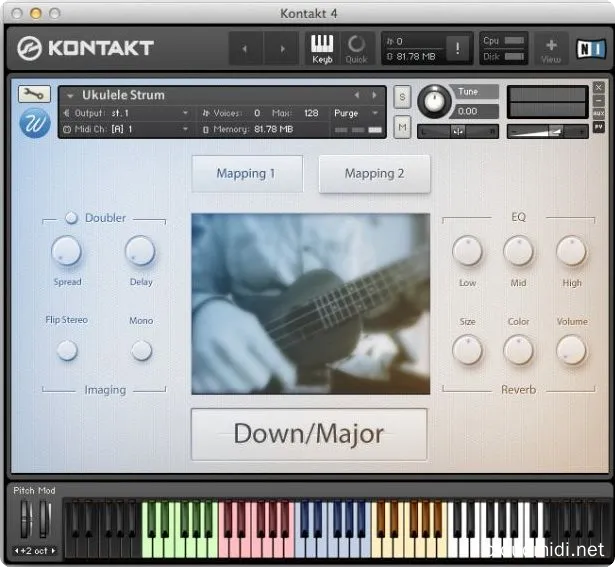Enable the Doubler toggle
The image size is (615, 567).
[x=72, y=218]
